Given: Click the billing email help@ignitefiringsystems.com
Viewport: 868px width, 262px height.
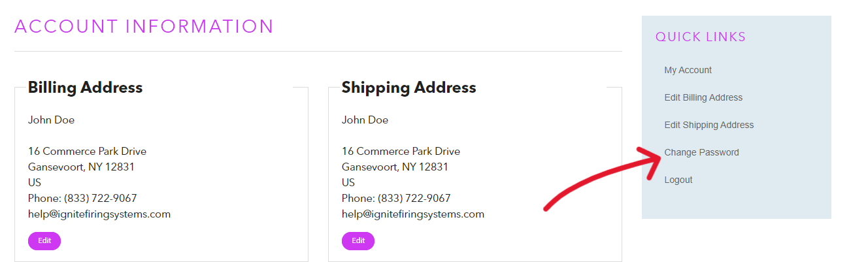Looking at the screenshot, I should coord(99,214).
